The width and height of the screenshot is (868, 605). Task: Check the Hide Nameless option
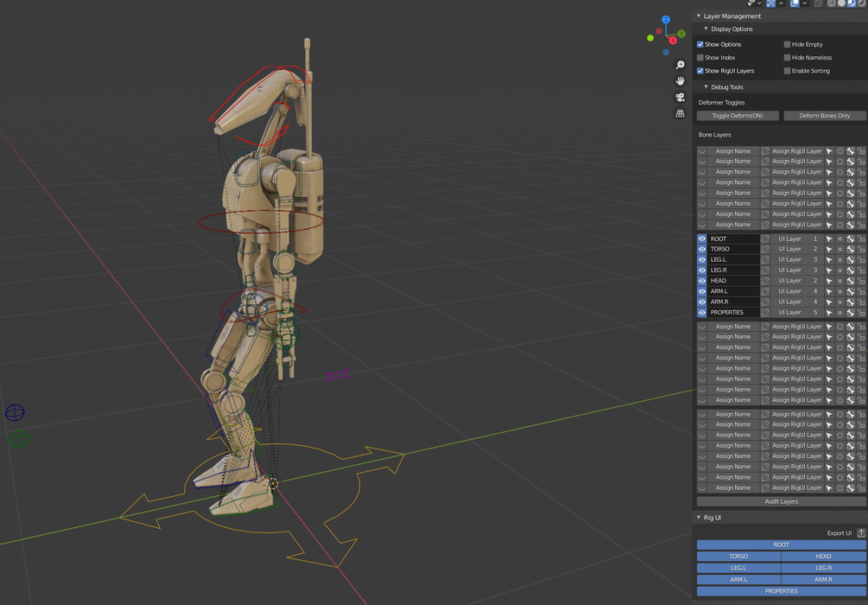[787, 58]
